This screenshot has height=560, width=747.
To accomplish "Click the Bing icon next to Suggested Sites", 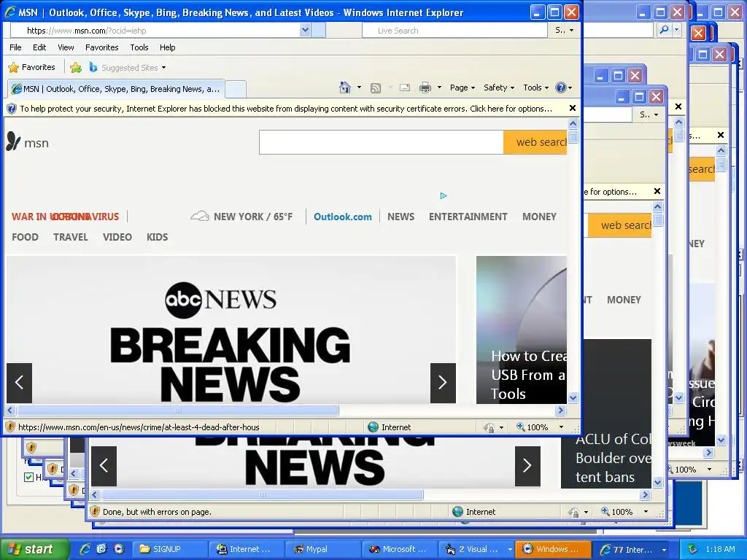I will [x=93, y=68].
